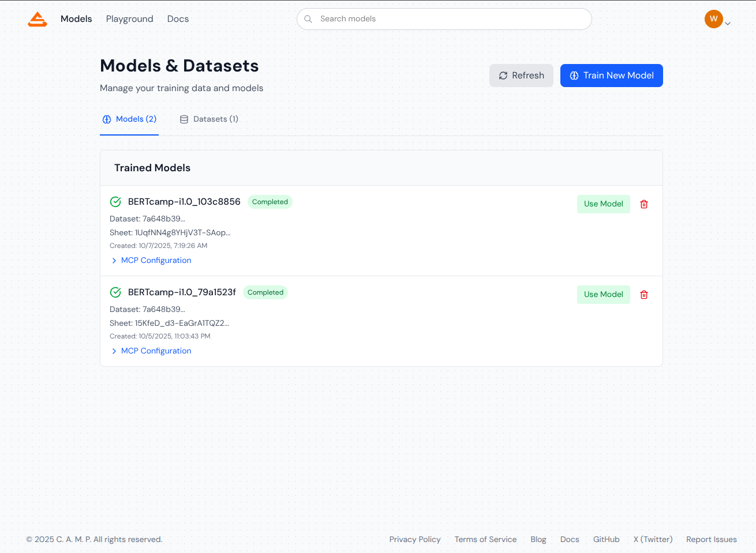Switch to the Models (2) tab
The height and width of the screenshot is (553, 756).
pos(129,119)
